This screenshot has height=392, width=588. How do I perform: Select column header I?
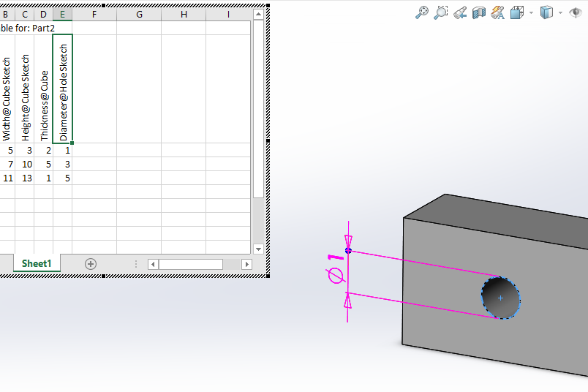point(228,15)
